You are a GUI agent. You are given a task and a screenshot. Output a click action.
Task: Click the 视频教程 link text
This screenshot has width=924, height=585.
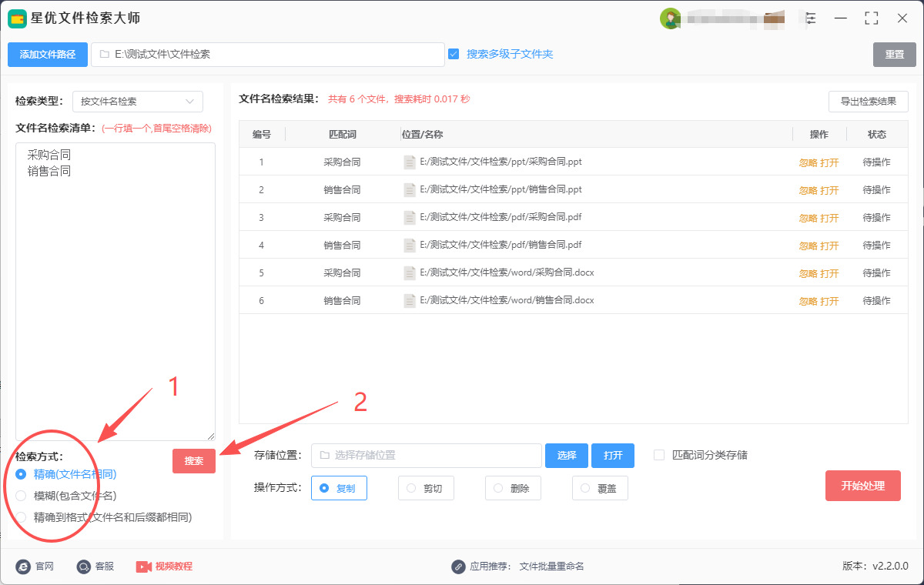[174, 567]
